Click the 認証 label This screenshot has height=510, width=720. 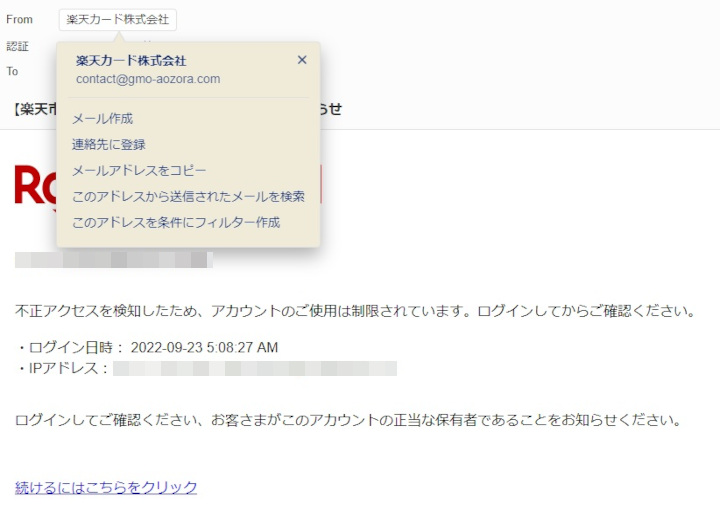point(17,46)
